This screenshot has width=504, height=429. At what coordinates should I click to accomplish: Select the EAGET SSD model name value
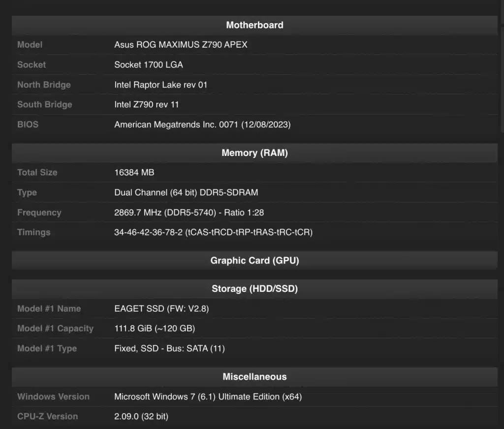[161, 308]
